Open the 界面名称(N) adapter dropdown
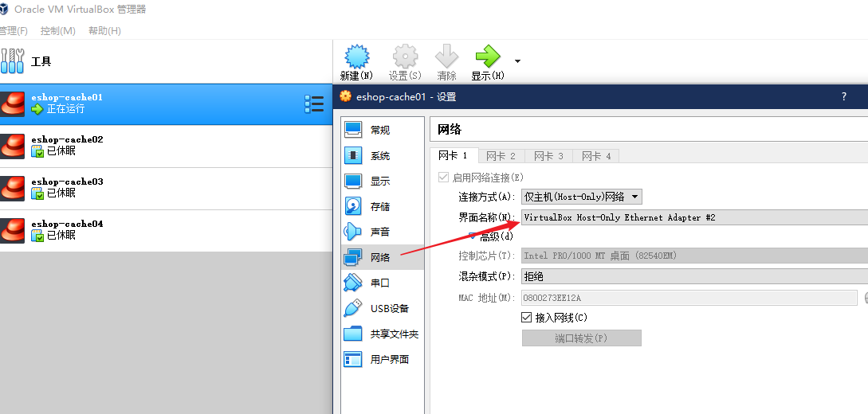Image resolution: width=868 pixels, height=414 pixels. (x=694, y=218)
